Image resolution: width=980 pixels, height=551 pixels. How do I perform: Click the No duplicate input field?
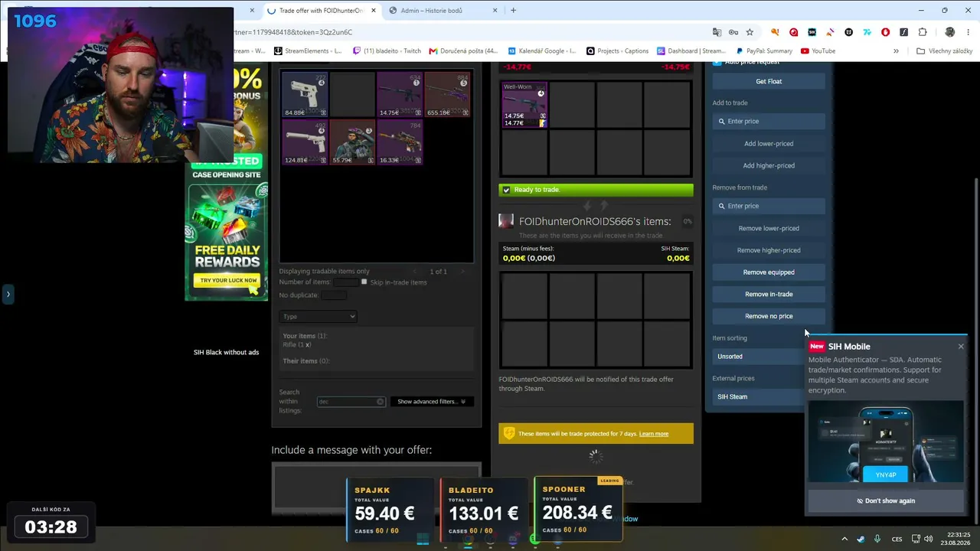click(334, 295)
